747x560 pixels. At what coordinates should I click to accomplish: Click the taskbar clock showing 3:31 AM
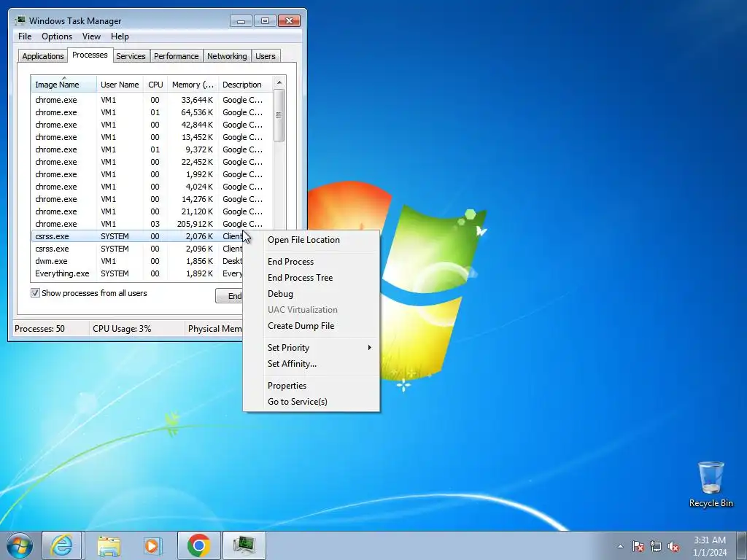(x=710, y=545)
